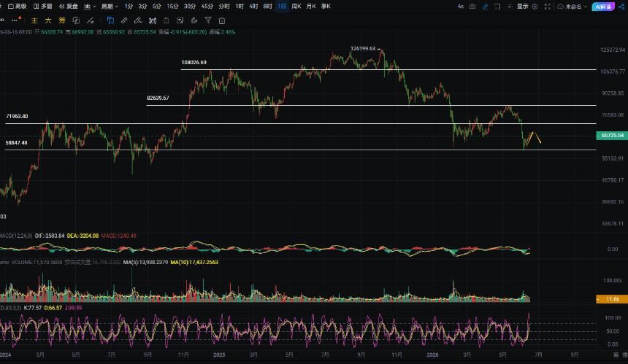The height and width of the screenshot is (364, 628).
Task: Open the 显示 display options
Action: [522, 7]
